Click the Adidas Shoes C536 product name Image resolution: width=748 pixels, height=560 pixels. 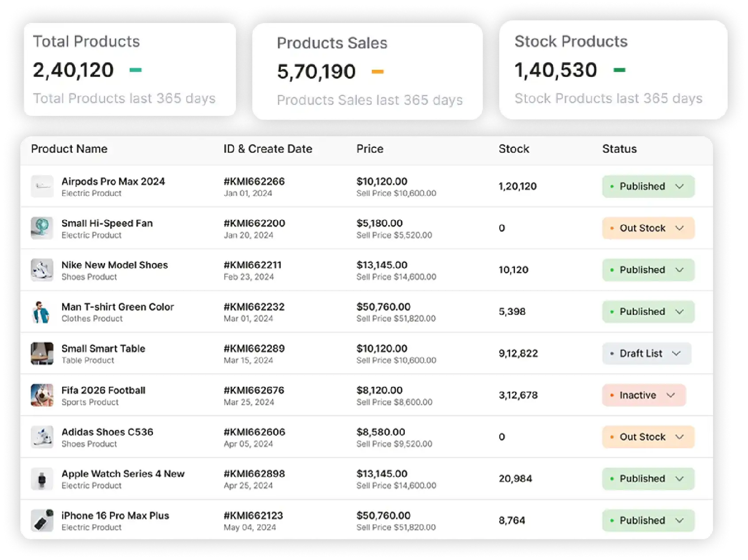click(x=107, y=432)
